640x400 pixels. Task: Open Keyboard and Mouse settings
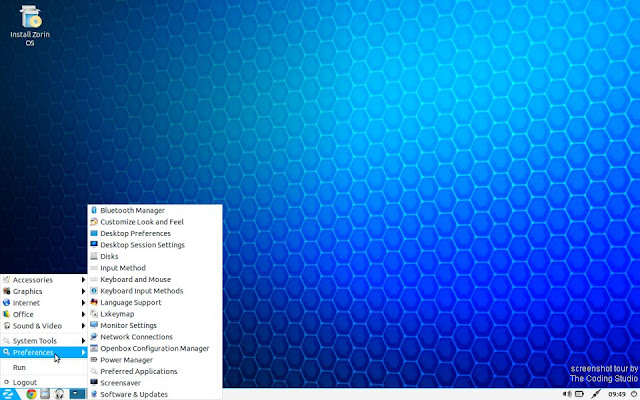(155, 279)
